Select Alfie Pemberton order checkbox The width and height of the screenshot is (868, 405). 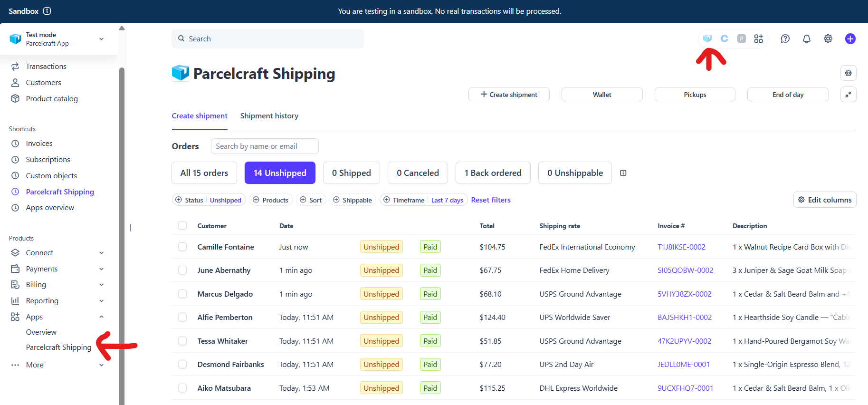[x=182, y=317]
